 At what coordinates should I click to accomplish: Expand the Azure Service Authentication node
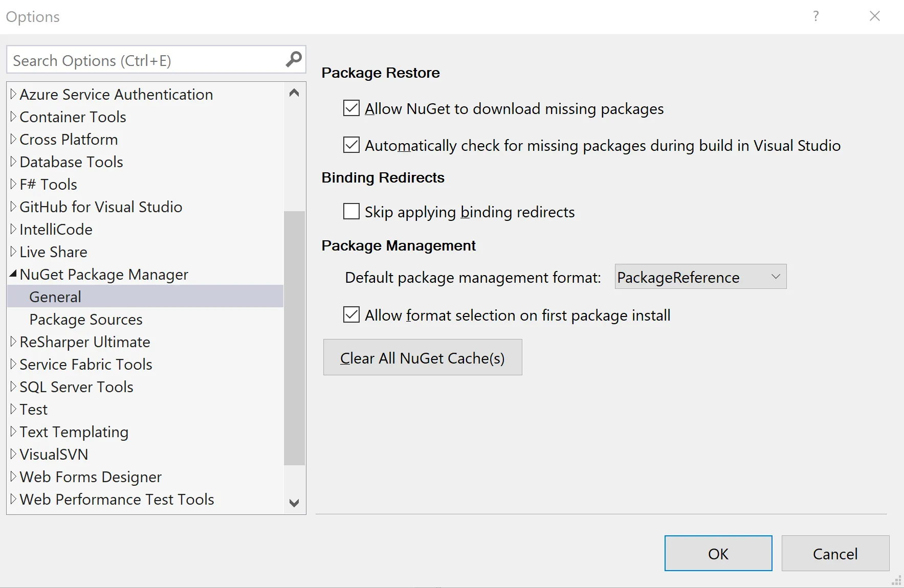click(13, 94)
